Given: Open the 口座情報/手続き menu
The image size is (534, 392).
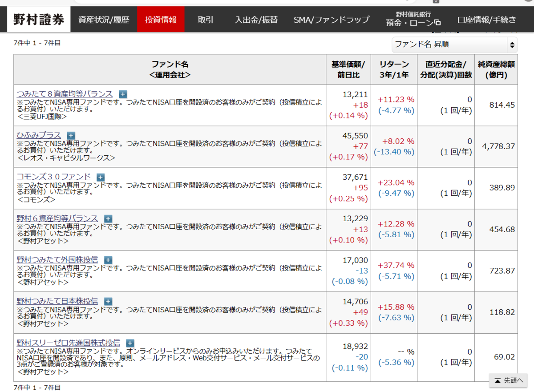Looking at the screenshot, I should pyautogui.click(x=487, y=20).
